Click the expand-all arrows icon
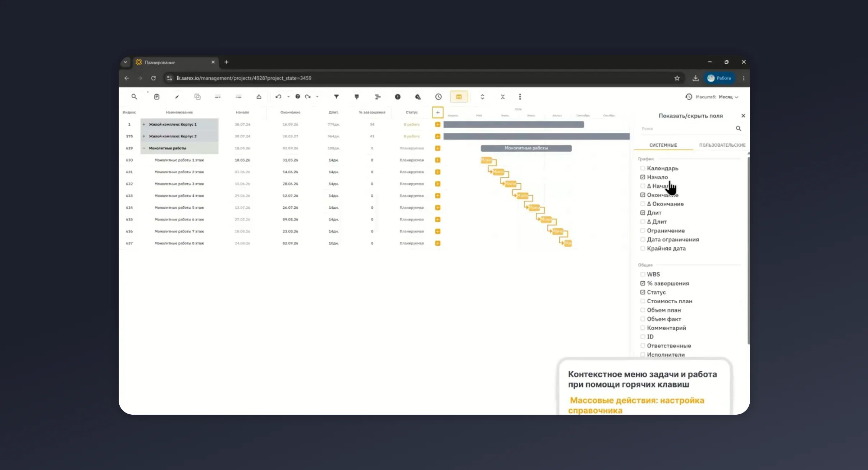The image size is (868, 470). coord(483,97)
